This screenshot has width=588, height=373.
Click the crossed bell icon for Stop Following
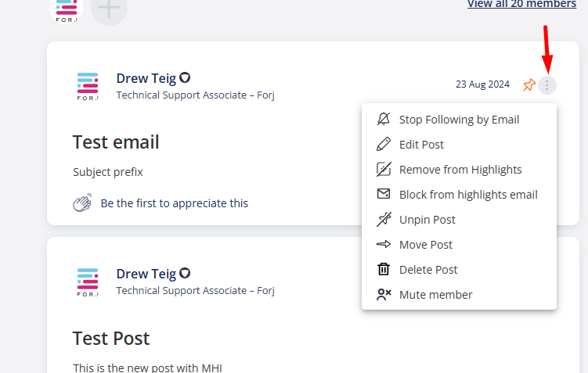383,119
